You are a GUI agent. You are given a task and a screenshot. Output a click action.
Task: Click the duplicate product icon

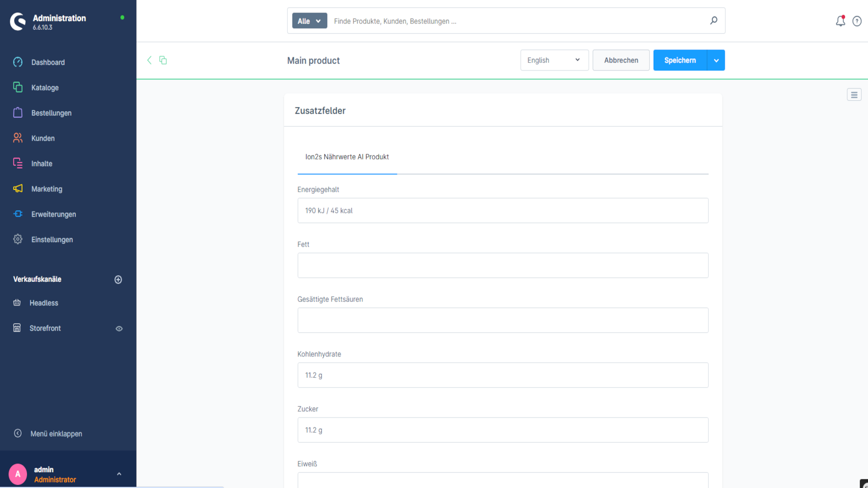pos(163,60)
